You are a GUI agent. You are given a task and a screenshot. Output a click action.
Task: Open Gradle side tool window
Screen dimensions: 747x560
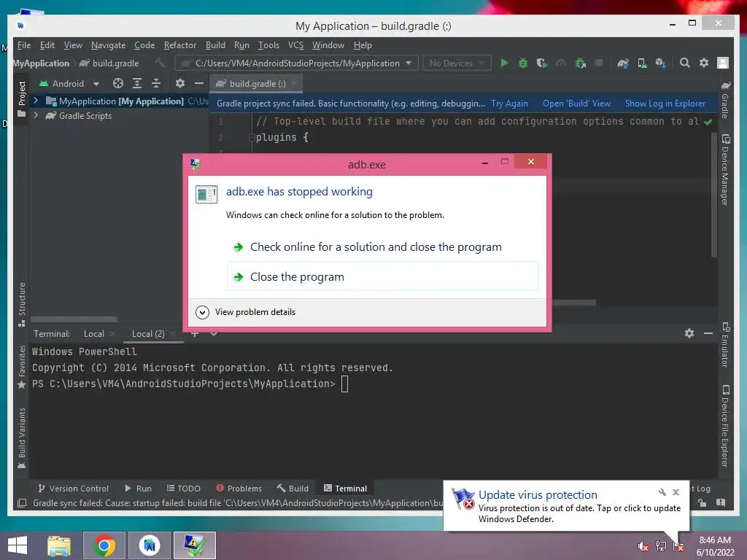pos(725,100)
